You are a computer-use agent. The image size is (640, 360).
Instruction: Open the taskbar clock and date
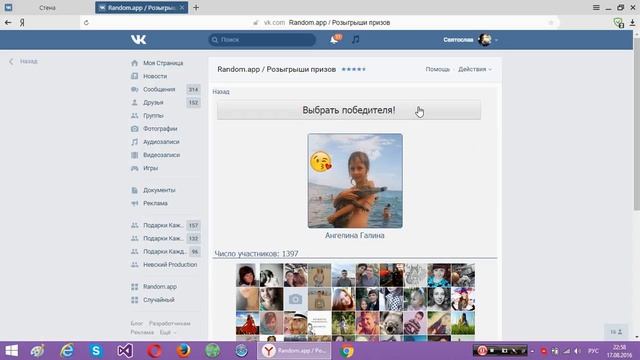tap(619, 351)
